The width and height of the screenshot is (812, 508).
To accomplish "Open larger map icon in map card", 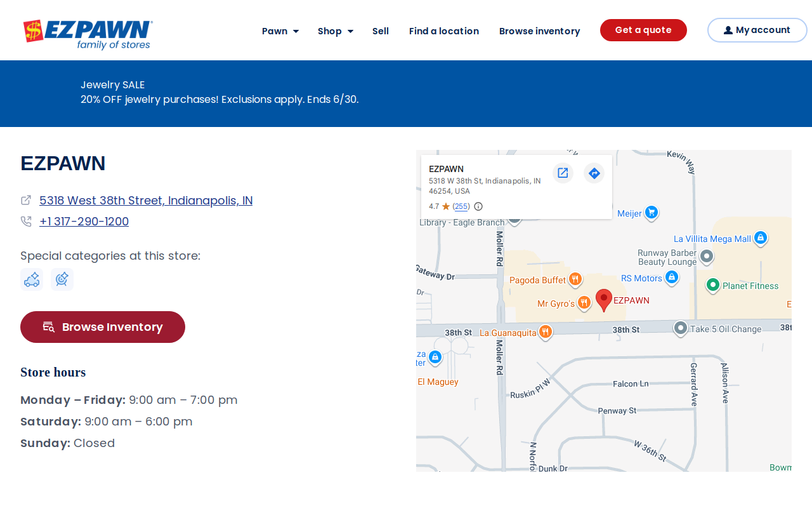I will tap(563, 173).
